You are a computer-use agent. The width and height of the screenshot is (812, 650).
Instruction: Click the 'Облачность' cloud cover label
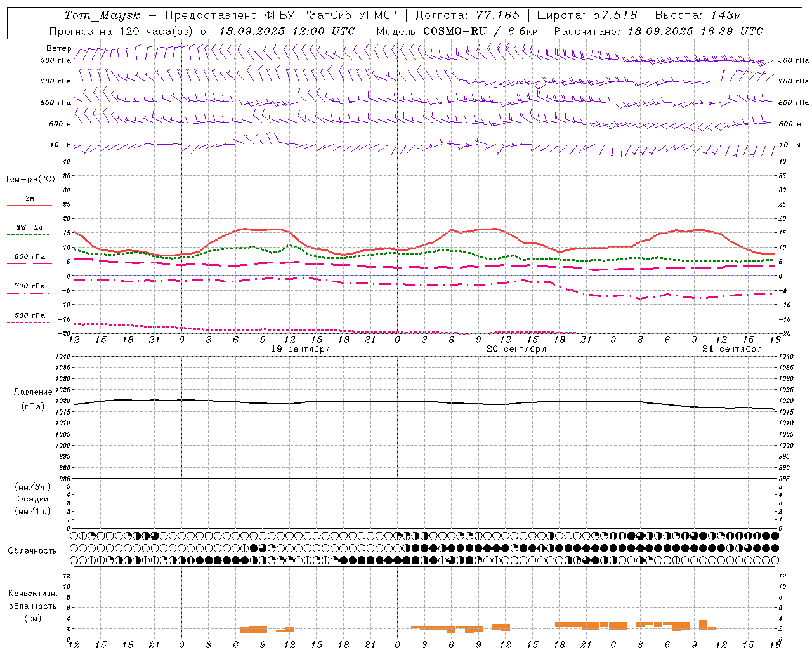pyautogui.click(x=32, y=551)
